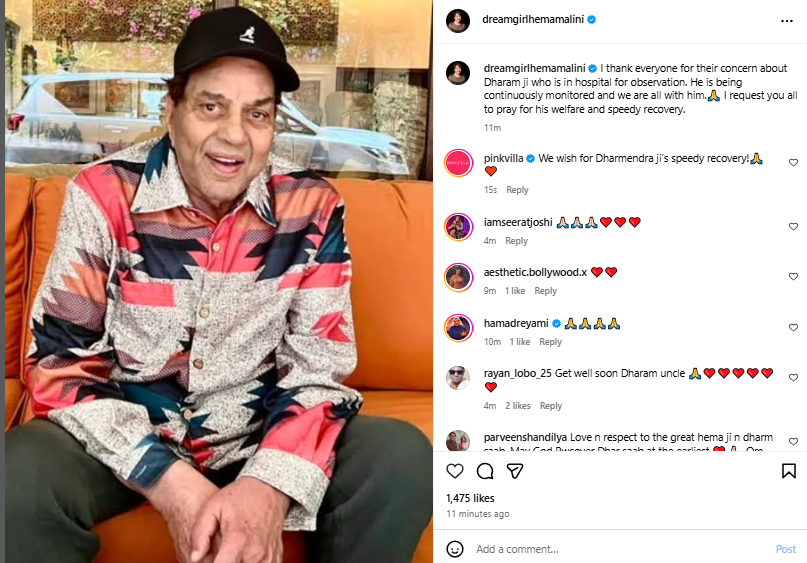Open the emoji picker in comment box
This screenshot has width=807, height=563.
pos(455,549)
